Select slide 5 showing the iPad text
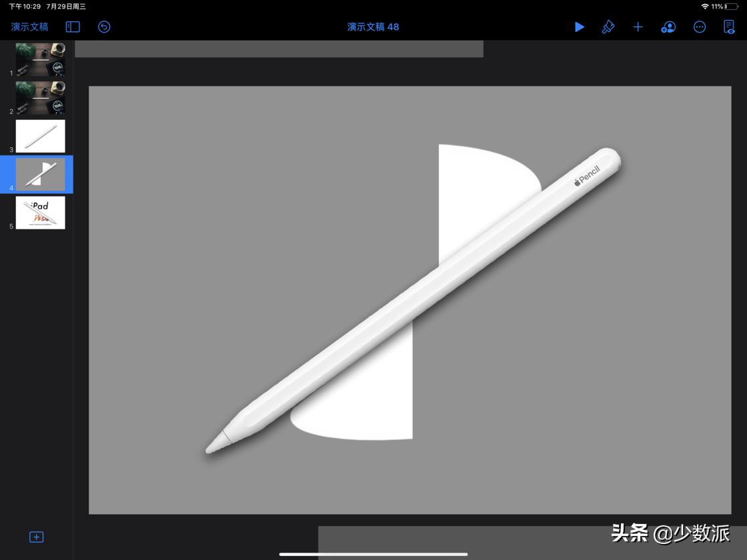This screenshot has width=747, height=560. point(39,212)
